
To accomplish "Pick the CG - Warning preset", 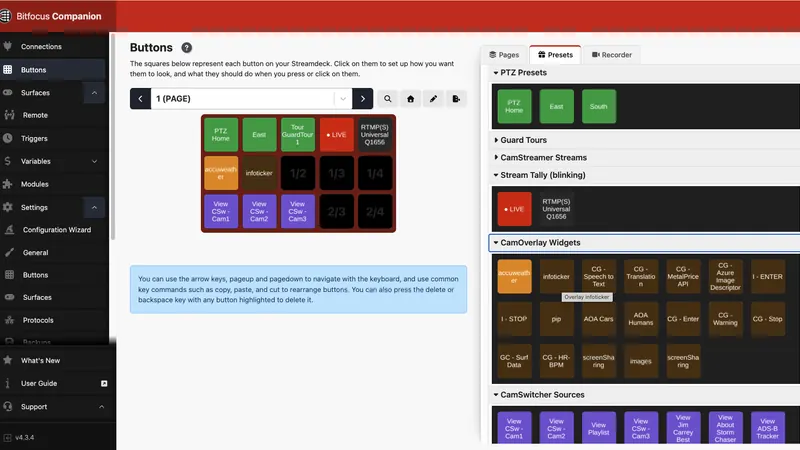I will coord(726,319).
